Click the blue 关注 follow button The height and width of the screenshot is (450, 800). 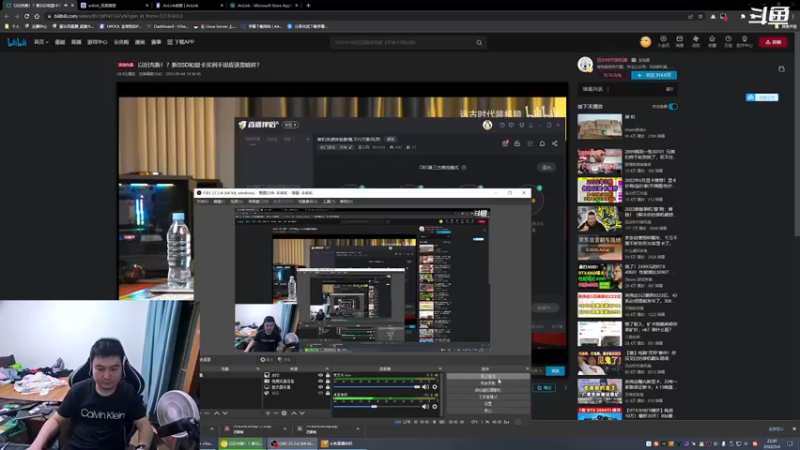pos(654,75)
